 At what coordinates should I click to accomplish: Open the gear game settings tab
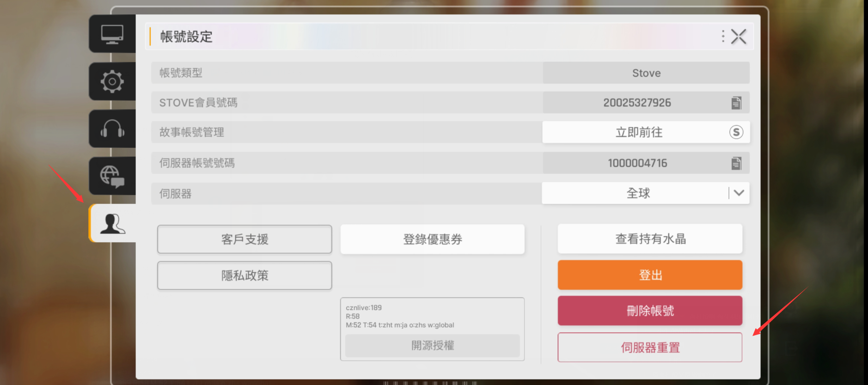112,82
